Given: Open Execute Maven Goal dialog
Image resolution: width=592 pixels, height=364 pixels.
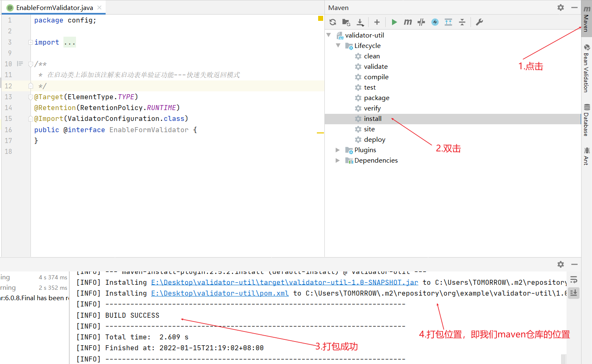Looking at the screenshot, I should coord(407,22).
